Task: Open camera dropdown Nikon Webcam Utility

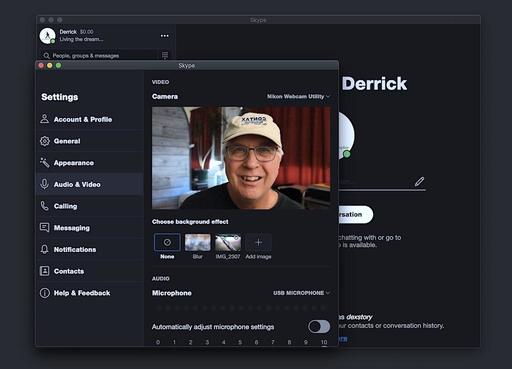Action: [298, 96]
